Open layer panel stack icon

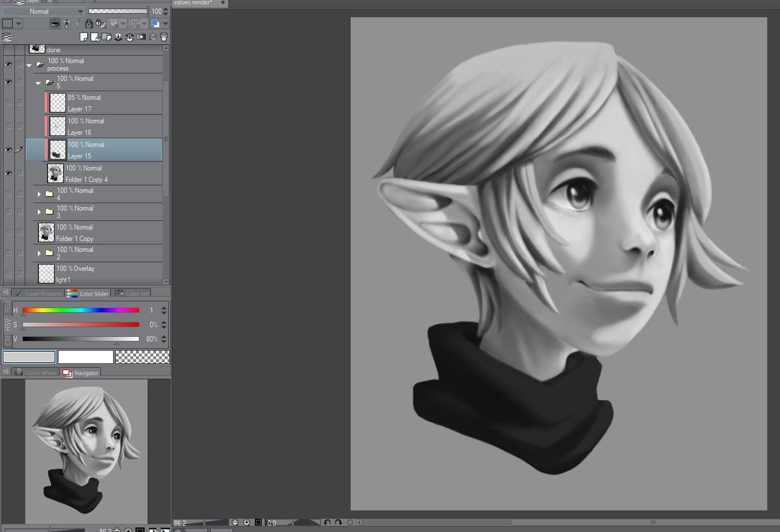[7, 37]
